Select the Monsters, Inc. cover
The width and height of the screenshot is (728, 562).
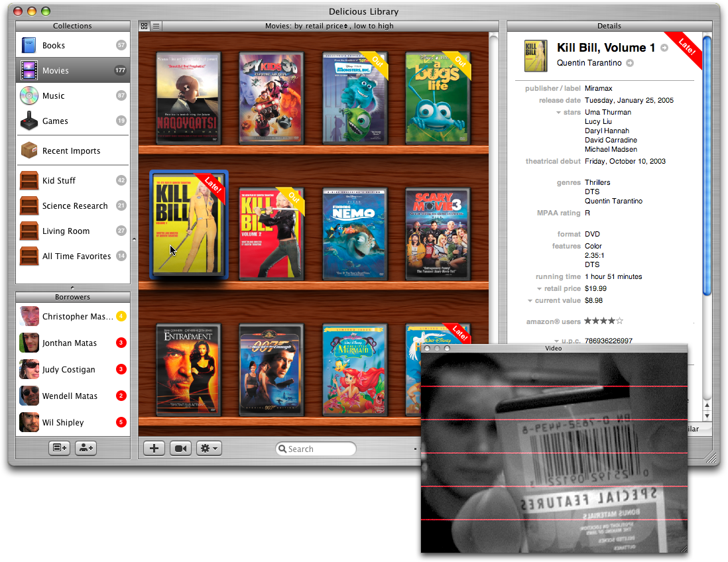(355, 98)
